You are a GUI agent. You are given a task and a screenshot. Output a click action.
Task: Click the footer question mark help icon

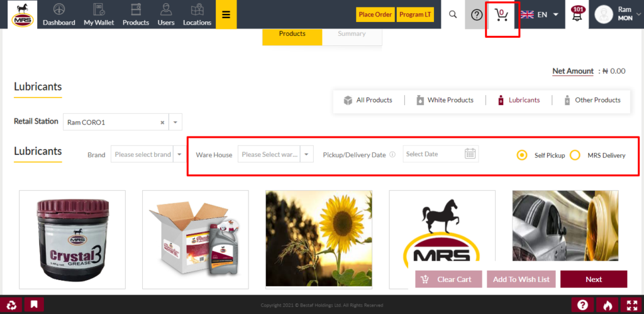[x=582, y=305]
